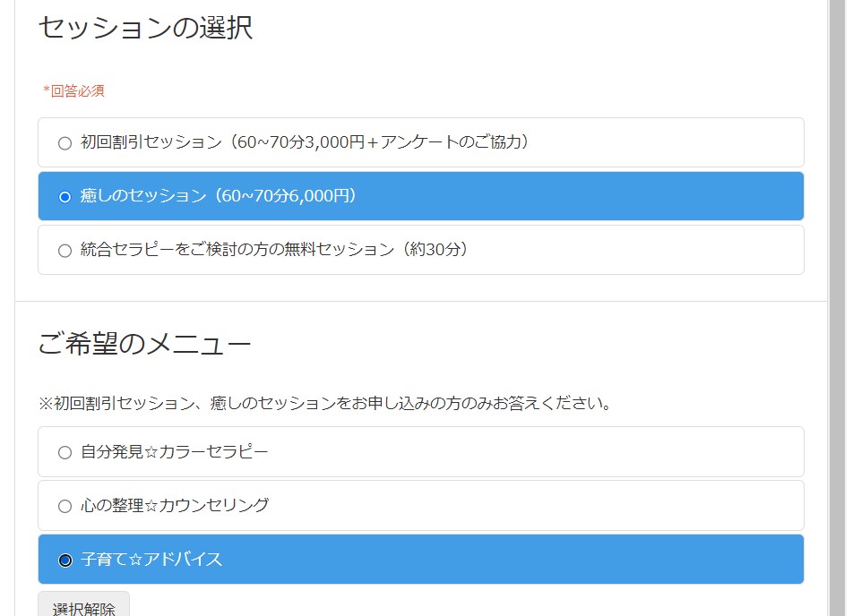Select the 初回割引セッション radio button
This screenshot has height=616, width=853.
coord(65,143)
